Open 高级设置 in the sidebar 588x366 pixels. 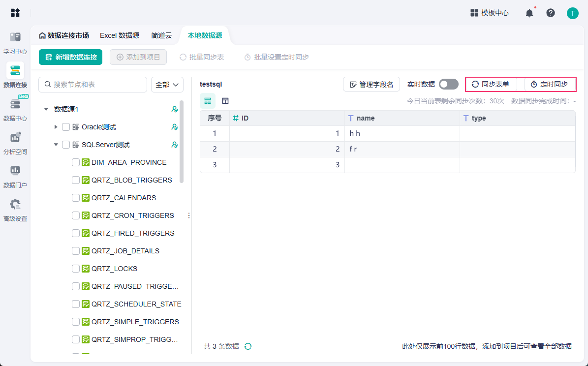tap(15, 210)
